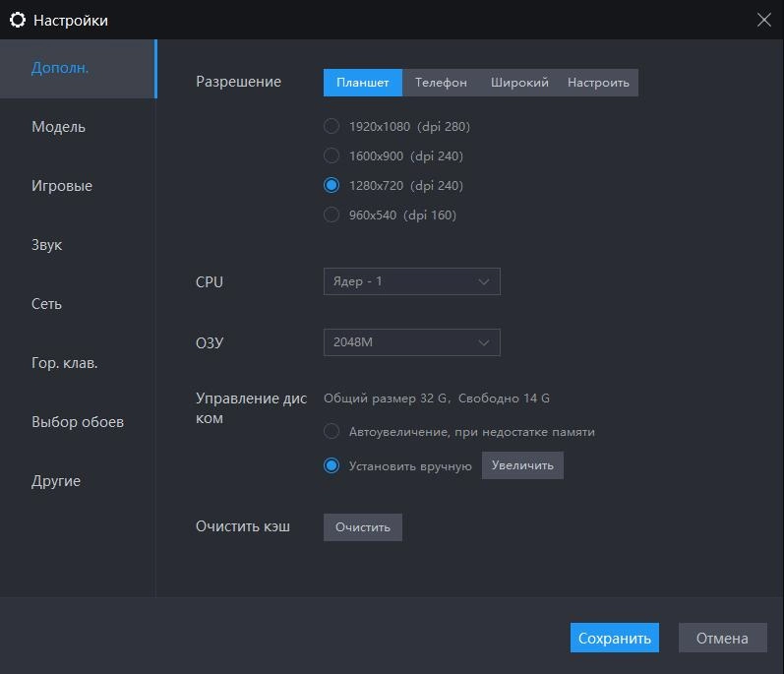Select the Планшет resolution tab
784x674 pixels.
tap(363, 83)
